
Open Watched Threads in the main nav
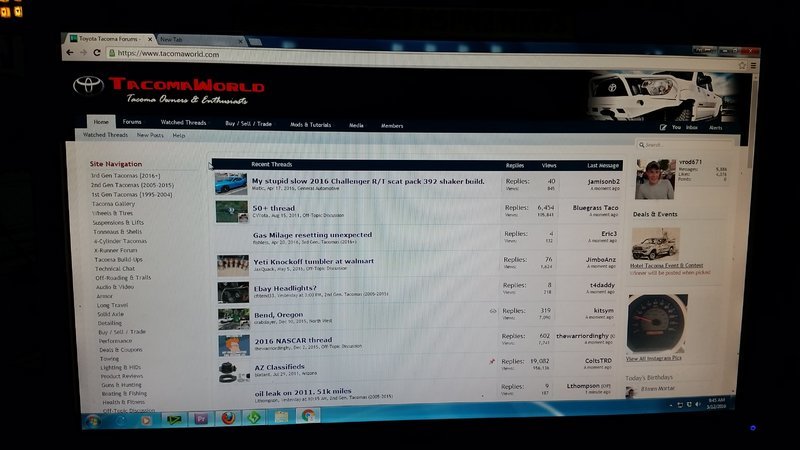(183, 122)
